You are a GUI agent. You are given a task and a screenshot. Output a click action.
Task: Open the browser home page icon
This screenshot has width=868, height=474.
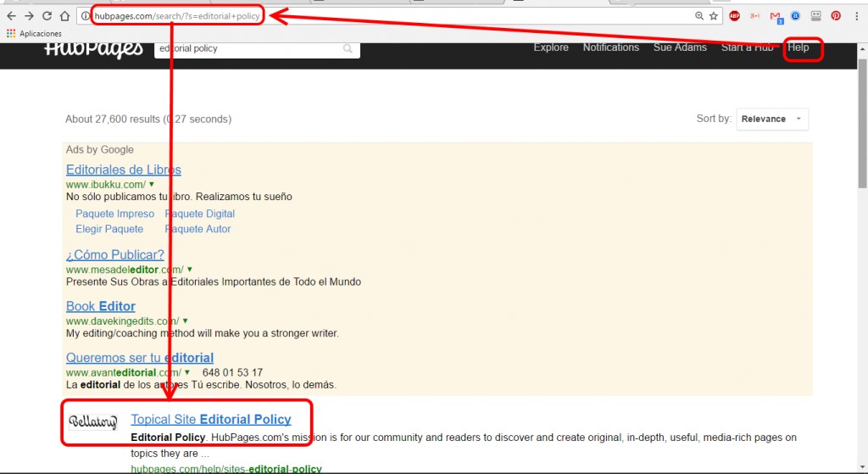[x=64, y=16]
